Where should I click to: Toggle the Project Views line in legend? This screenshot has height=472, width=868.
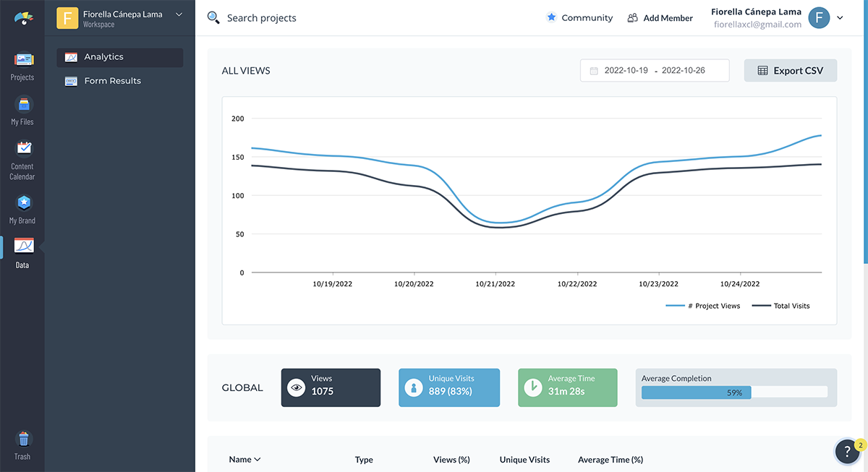[703, 306]
